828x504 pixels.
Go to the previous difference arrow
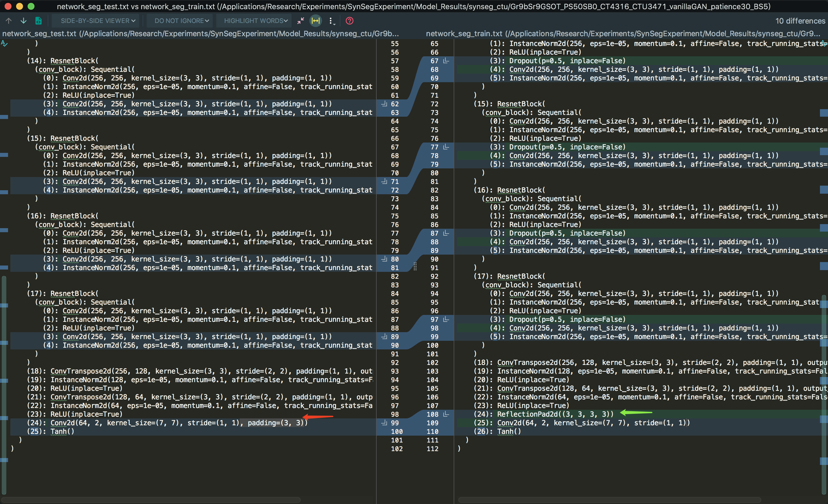(x=9, y=21)
